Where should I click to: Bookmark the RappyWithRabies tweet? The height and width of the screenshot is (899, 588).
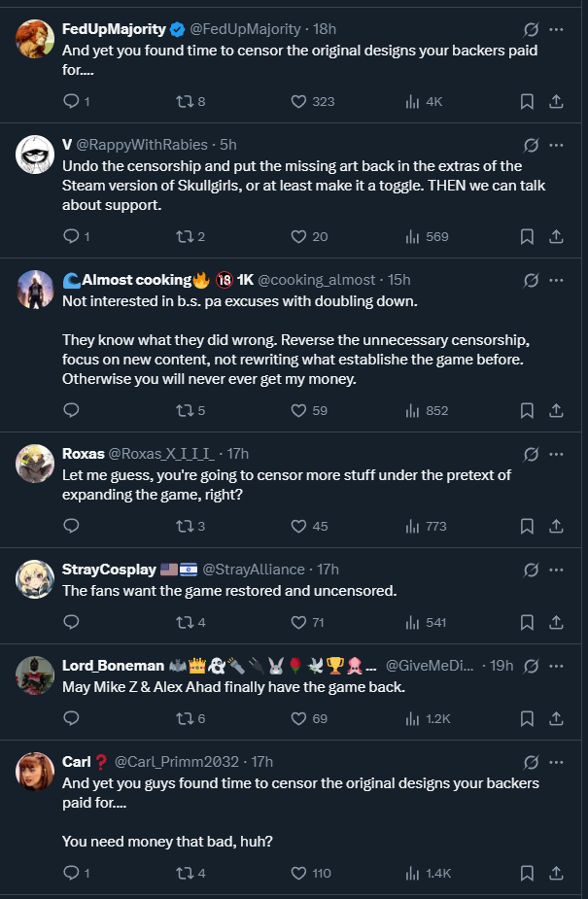(527, 236)
